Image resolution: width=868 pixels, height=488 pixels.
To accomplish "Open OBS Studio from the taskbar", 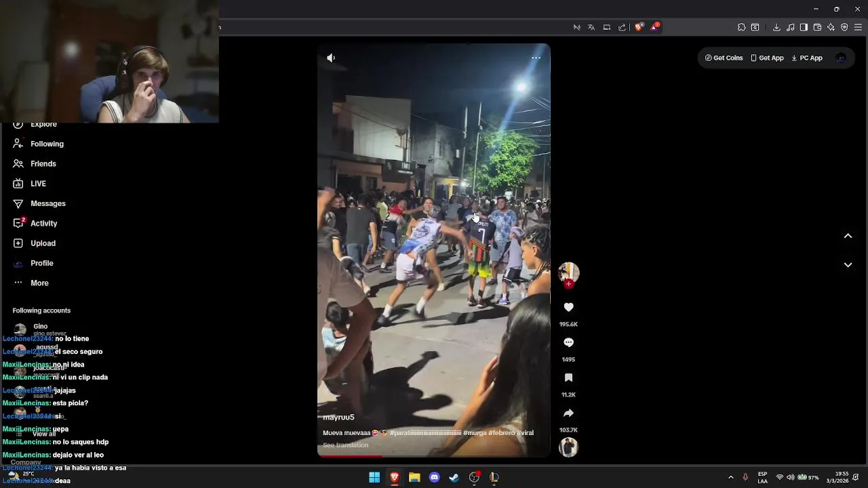I will point(474,477).
